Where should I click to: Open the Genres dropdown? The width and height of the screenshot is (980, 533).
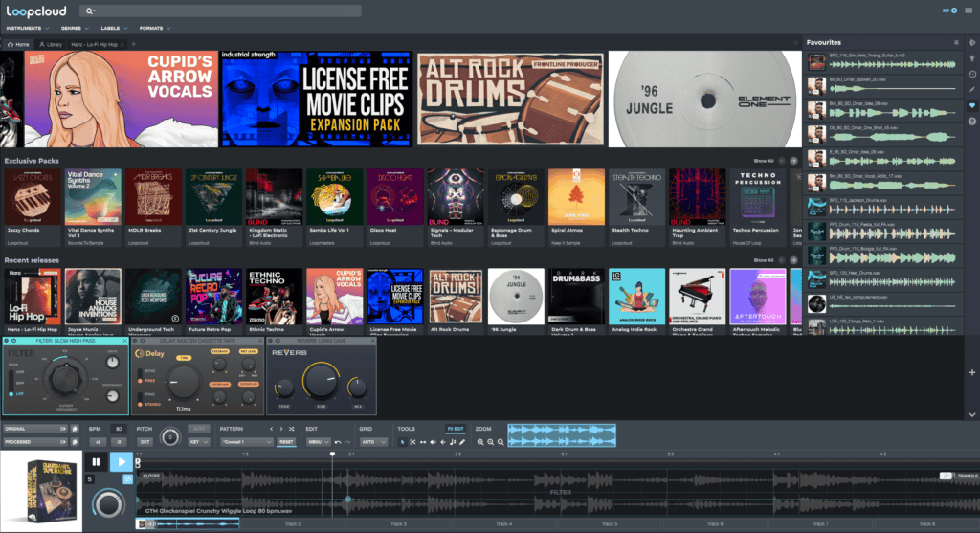pyautogui.click(x=75, y=28)
